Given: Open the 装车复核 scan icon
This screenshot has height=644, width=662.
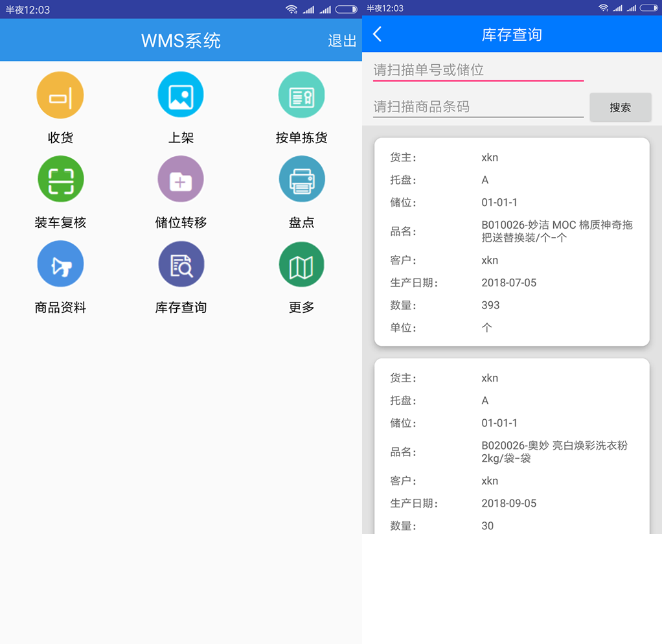Looking at the screenshot, I should pyautogui.click(x=61, y=179).
